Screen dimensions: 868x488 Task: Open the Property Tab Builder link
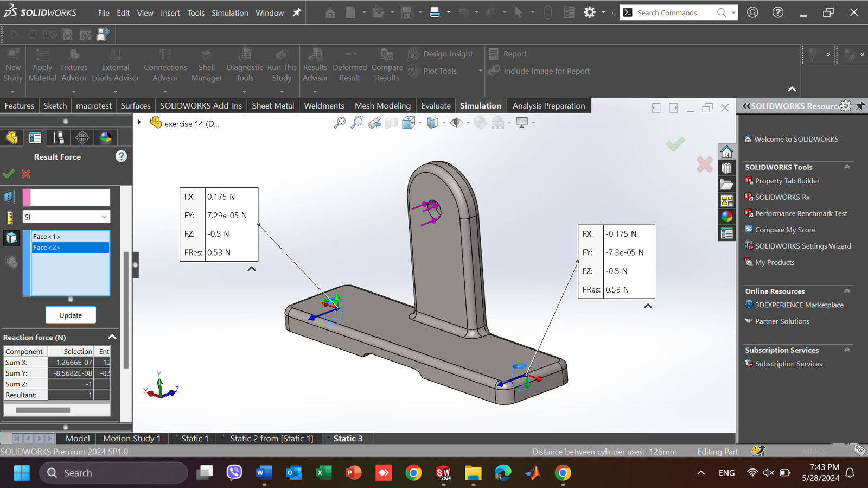pyautogui.click(x=787, y=181)
